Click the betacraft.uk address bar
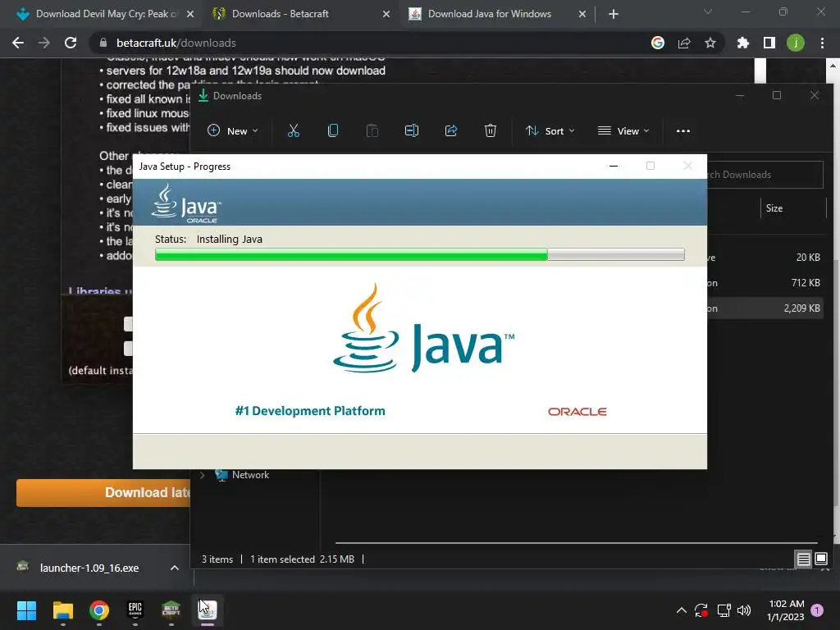840x630 pixels. (x=370, y=43)
